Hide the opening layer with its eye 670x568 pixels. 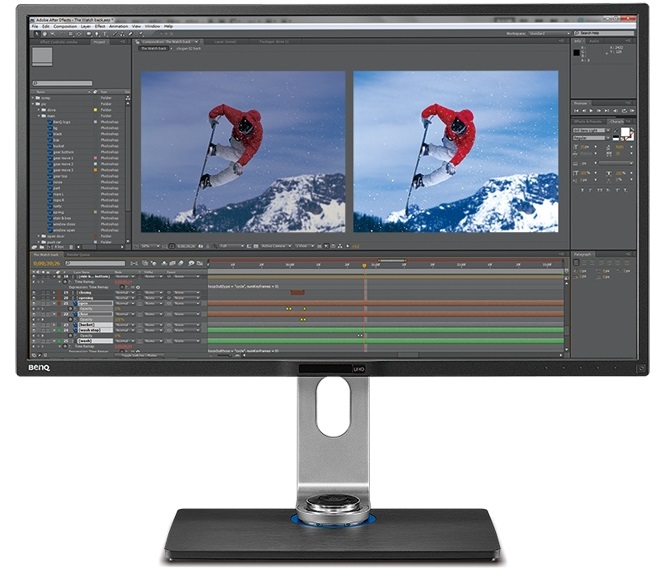point(34,298)
